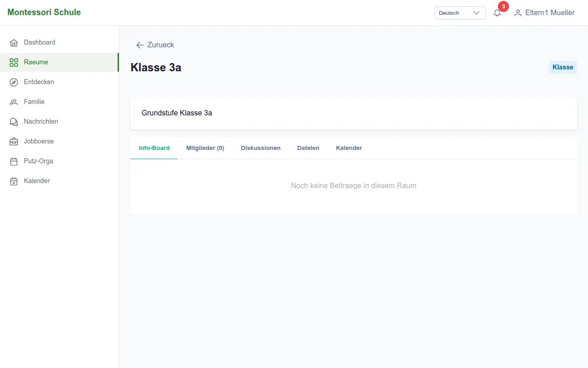Click the Jobboerse briefcase icon

point(14,141)
